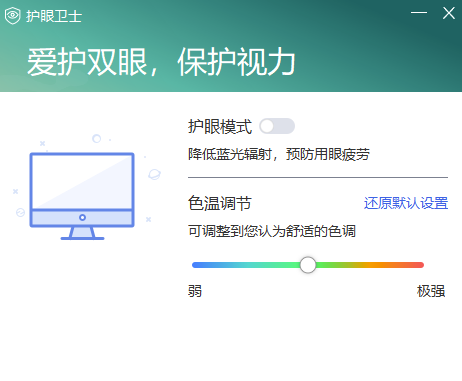Viewport: 462px width, 381px height.
Task: Click the 护眼卫士 shield eye logo icon
Action: 13,15
